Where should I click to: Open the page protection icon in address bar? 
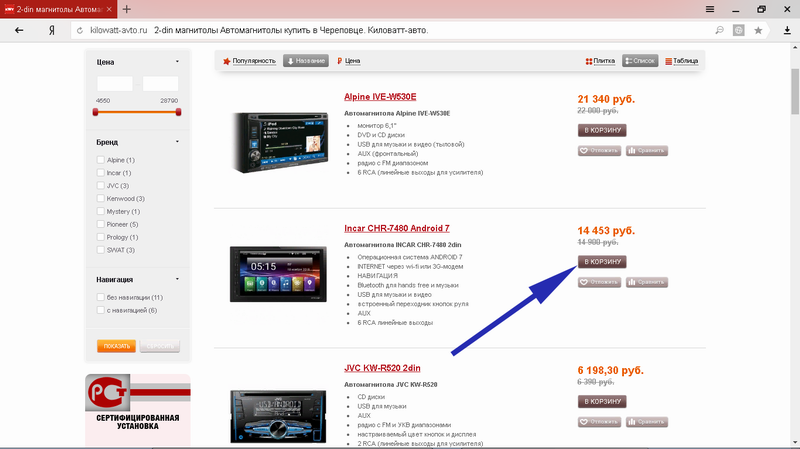(x=738, y=30)
